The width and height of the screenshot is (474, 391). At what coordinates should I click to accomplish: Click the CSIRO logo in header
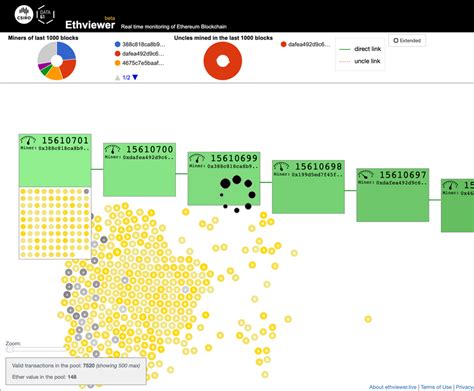(x=24, y=15)
